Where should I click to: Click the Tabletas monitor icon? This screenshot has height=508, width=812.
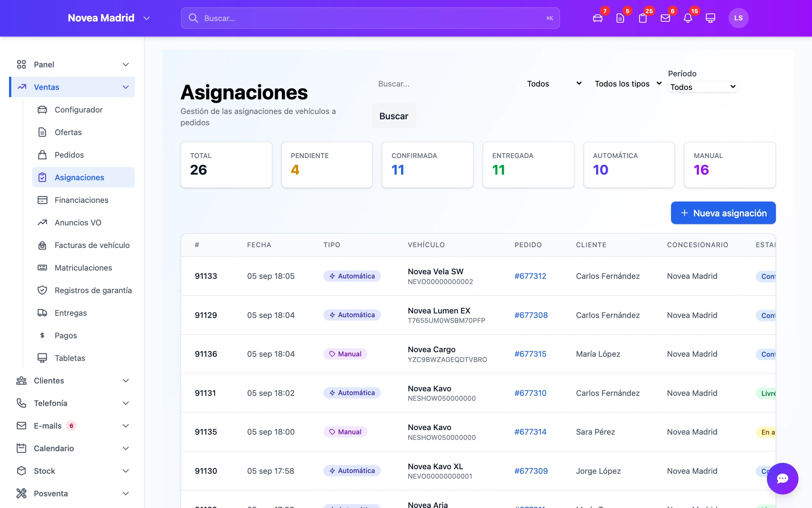[x=42, y=358]
